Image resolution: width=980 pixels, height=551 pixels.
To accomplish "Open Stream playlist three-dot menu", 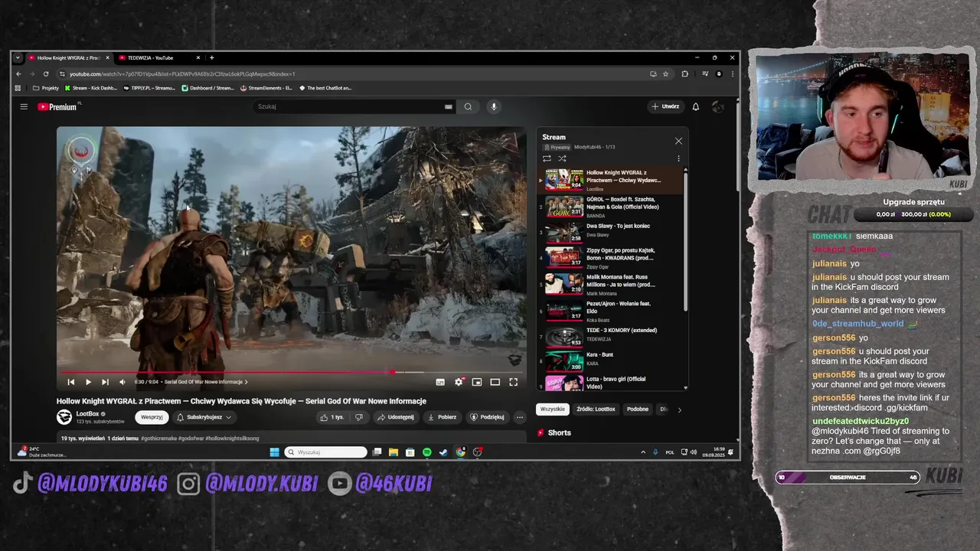I will click(x=678, y=158).
